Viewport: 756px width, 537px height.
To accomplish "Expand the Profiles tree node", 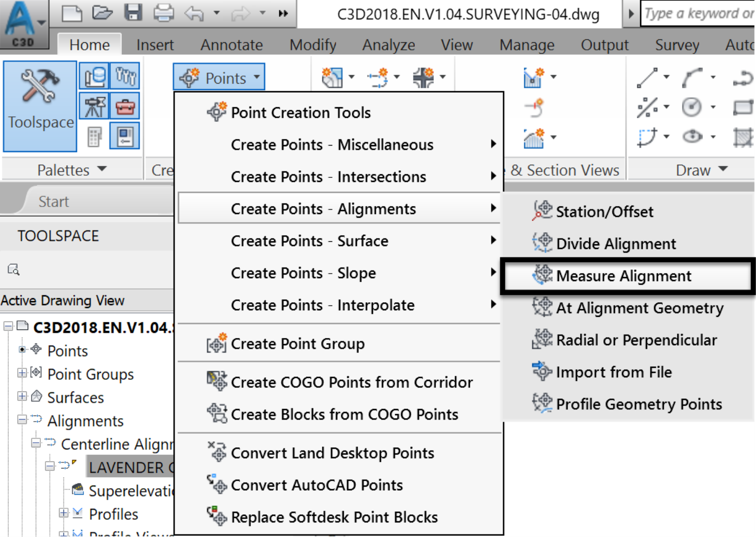I will pyautogui.click(x=64, y=513).
